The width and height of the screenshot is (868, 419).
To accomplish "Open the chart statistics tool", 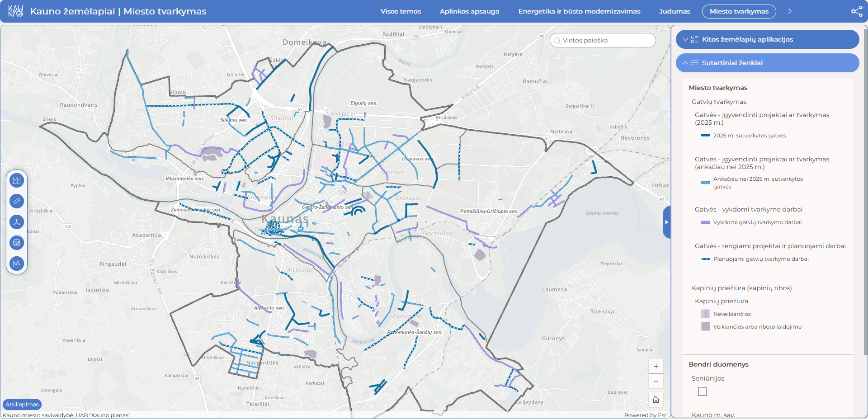I will (17, 263).
